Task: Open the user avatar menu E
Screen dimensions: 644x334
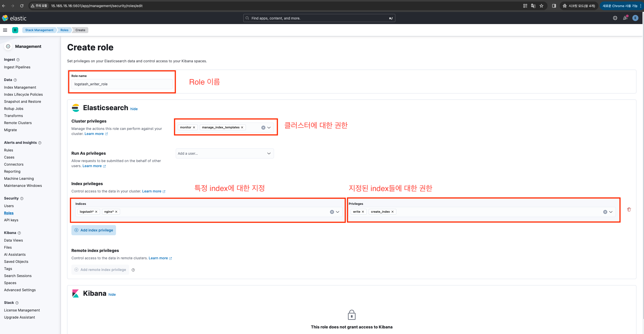Action: pos(635,18)
